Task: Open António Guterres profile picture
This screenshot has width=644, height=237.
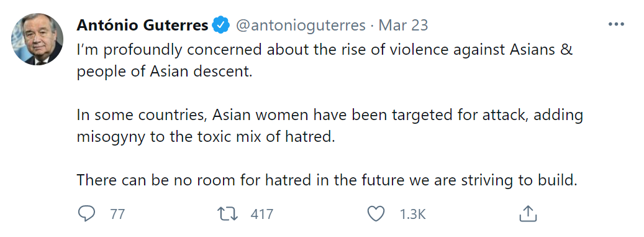Action: [37, 39]
